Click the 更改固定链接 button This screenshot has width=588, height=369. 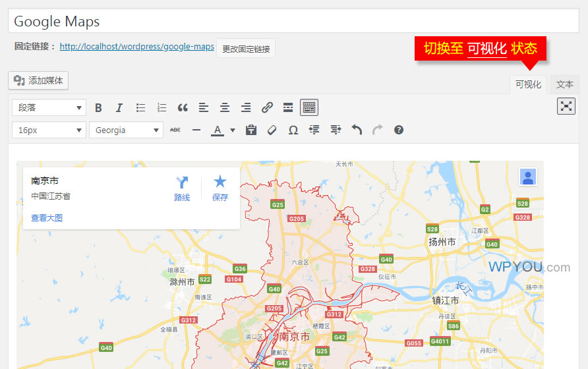click(x=246, y=49)
